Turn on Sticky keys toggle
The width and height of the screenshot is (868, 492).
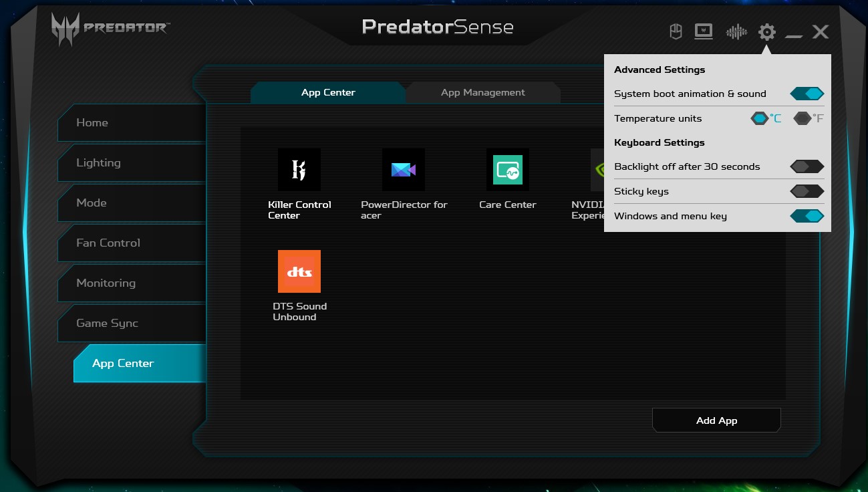pos(807,191)
